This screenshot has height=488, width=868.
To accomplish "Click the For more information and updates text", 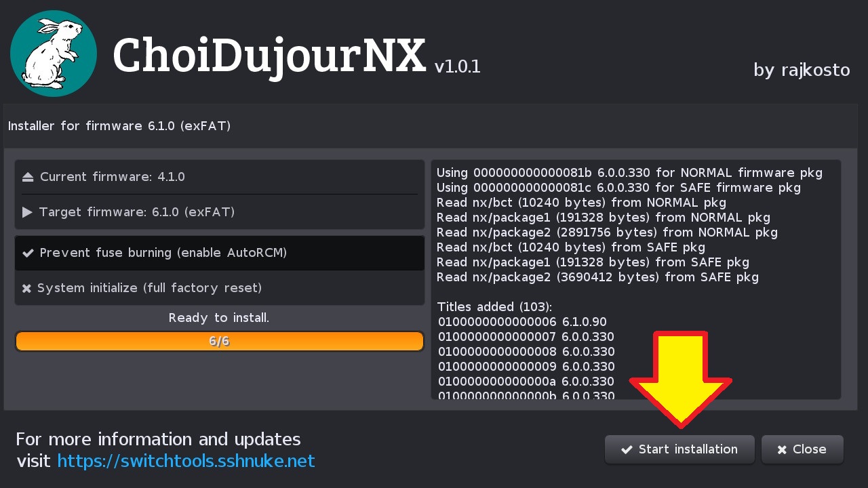I will 158,439.
